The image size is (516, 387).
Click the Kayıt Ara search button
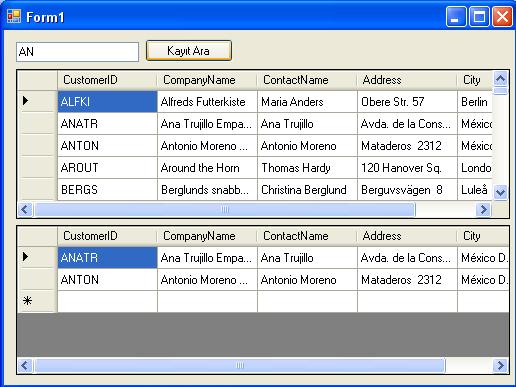coord(189,51)
